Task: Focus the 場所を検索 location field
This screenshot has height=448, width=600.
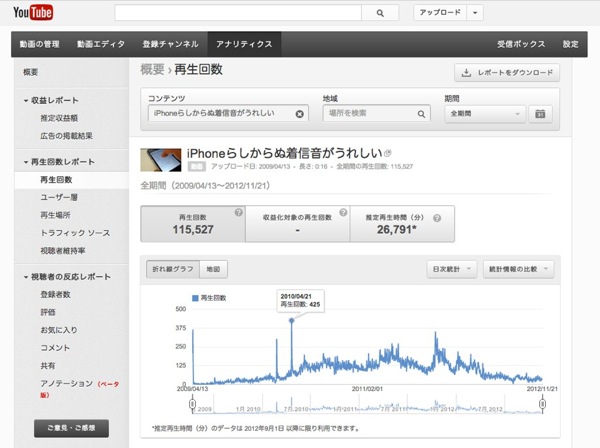Action: 377,114
